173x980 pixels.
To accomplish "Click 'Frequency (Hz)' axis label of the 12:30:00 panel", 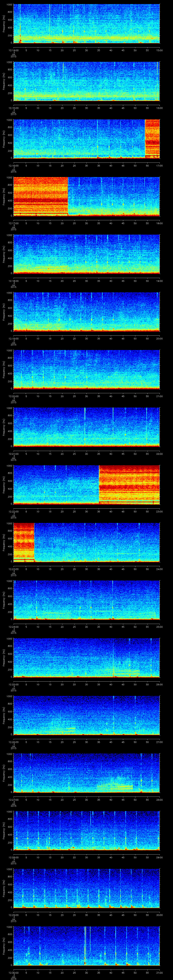I will click(4, 946).
